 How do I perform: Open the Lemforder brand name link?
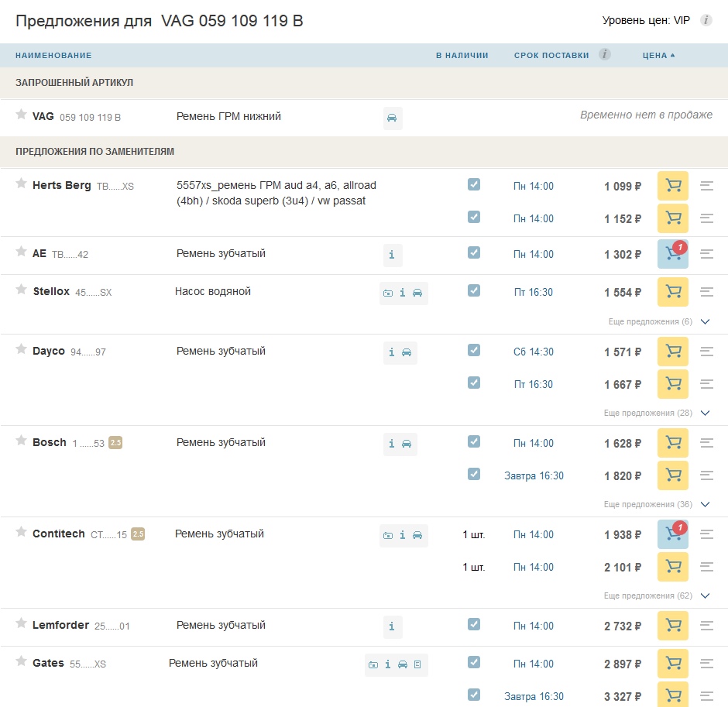[x=61, y=625]
